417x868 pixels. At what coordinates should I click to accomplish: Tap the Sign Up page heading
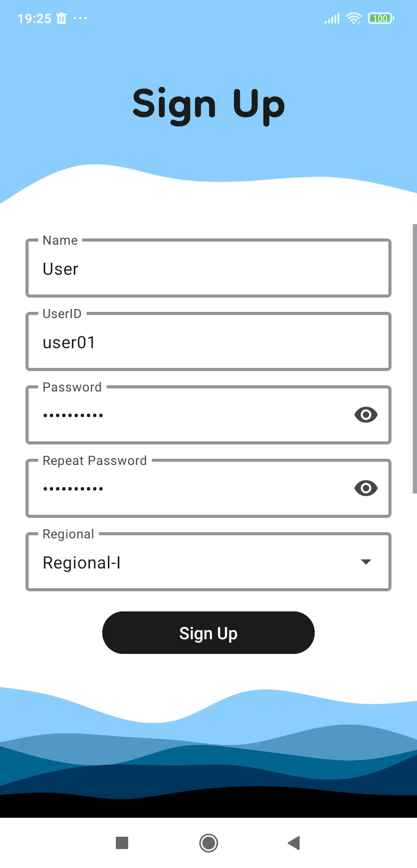[208, 105]
